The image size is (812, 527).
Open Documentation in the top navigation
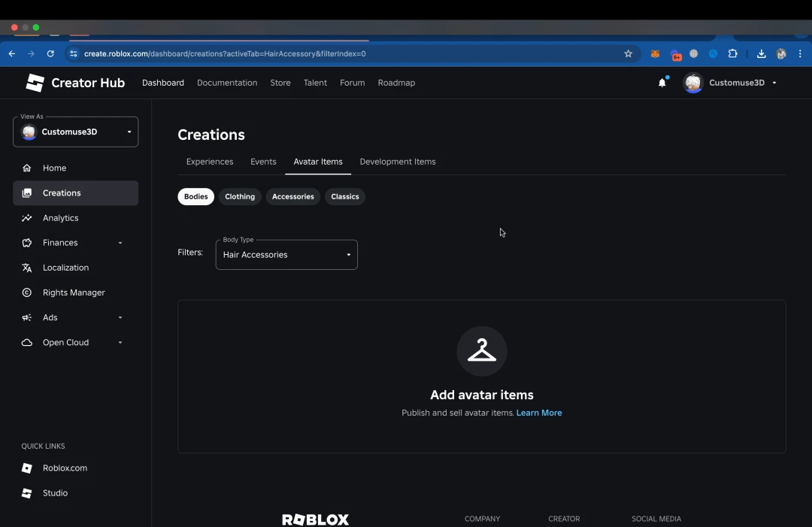[x=227, y=83]
